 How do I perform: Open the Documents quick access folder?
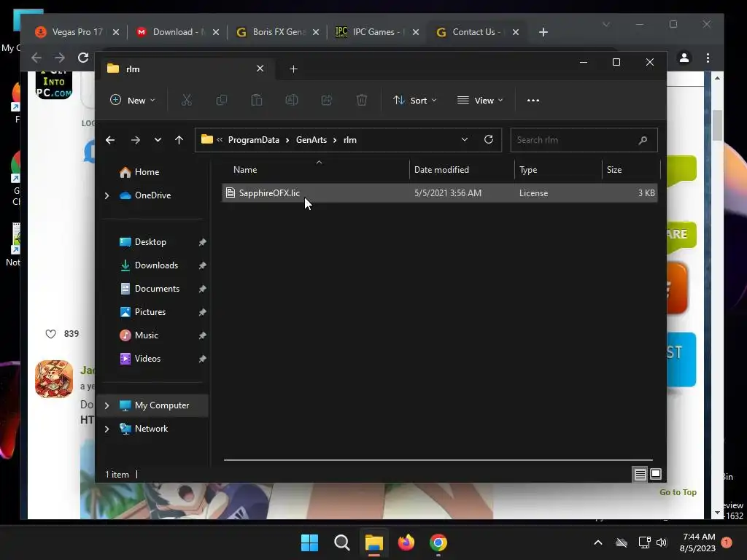157,289
